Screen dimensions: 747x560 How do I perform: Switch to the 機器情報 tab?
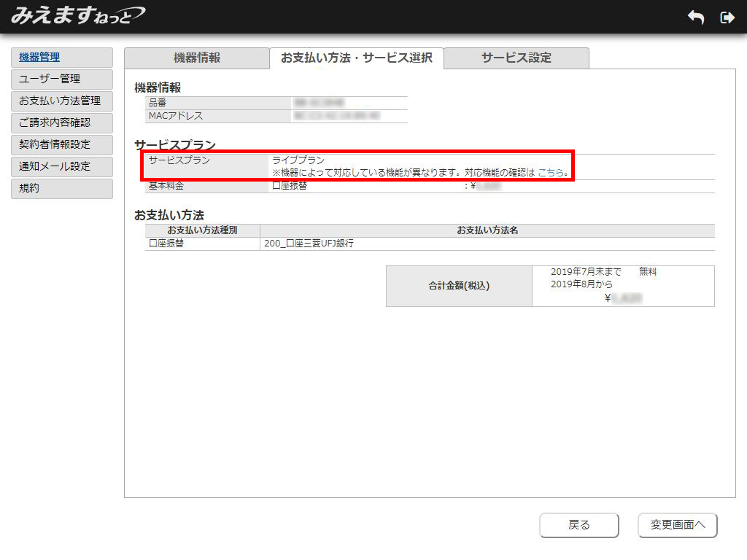(196, 58)
